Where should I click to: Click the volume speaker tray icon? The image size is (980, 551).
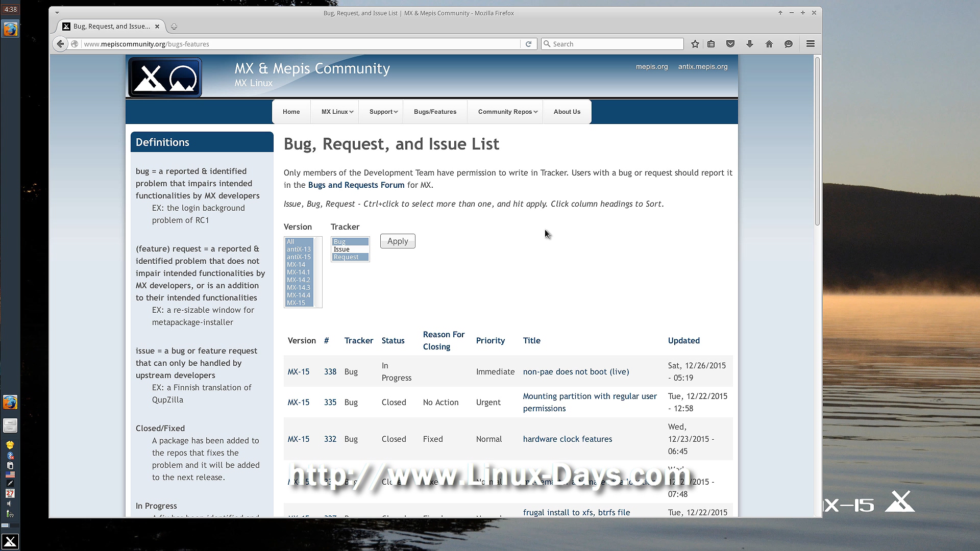click(9, 504)
